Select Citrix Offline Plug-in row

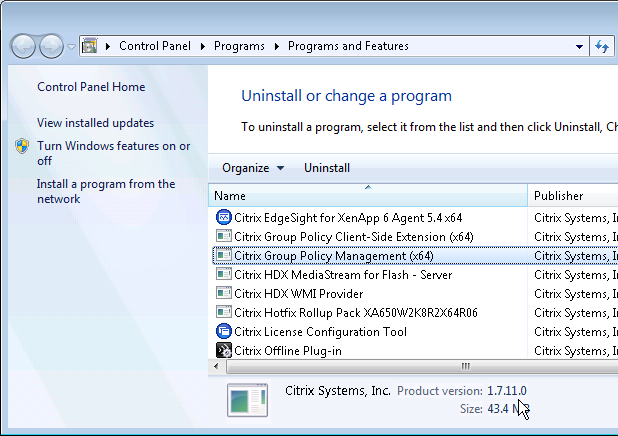tap(415, 350)
